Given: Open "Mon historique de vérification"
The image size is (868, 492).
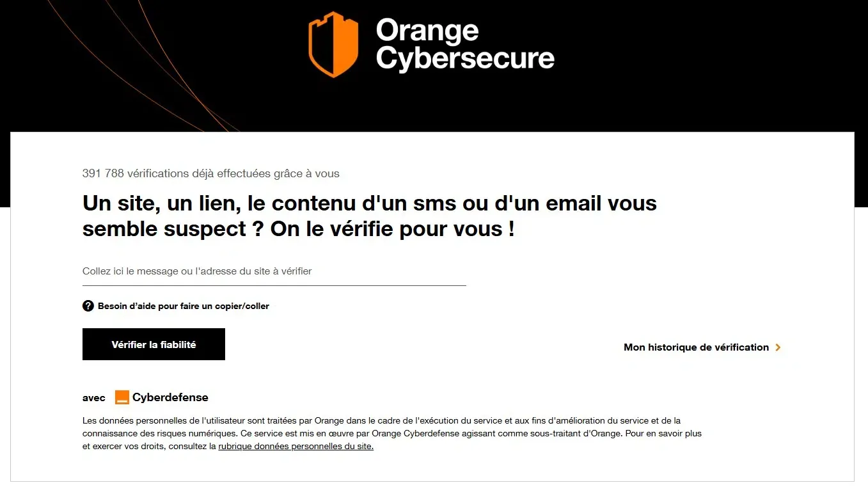Looking at the screenshot, I should pyautogui.click(x=696, y=347).
